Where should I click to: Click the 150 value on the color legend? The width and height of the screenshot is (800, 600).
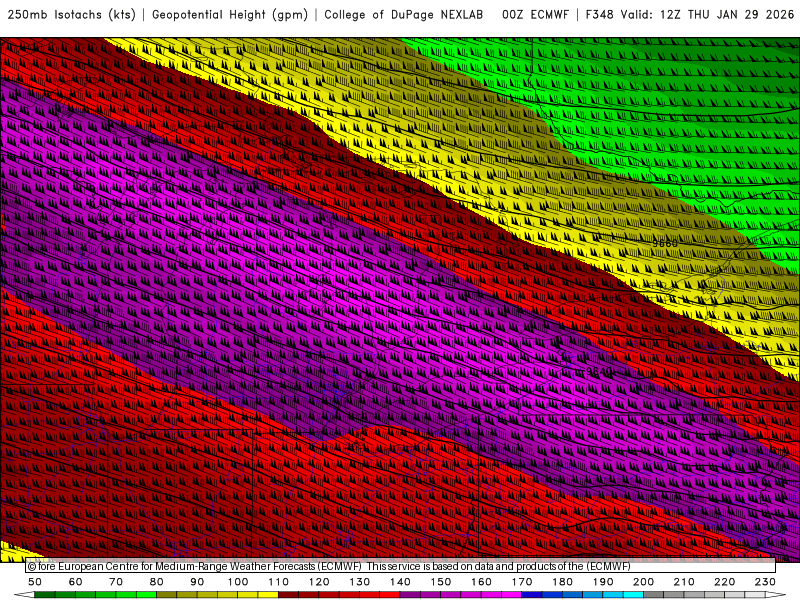[x=441, y=582]
